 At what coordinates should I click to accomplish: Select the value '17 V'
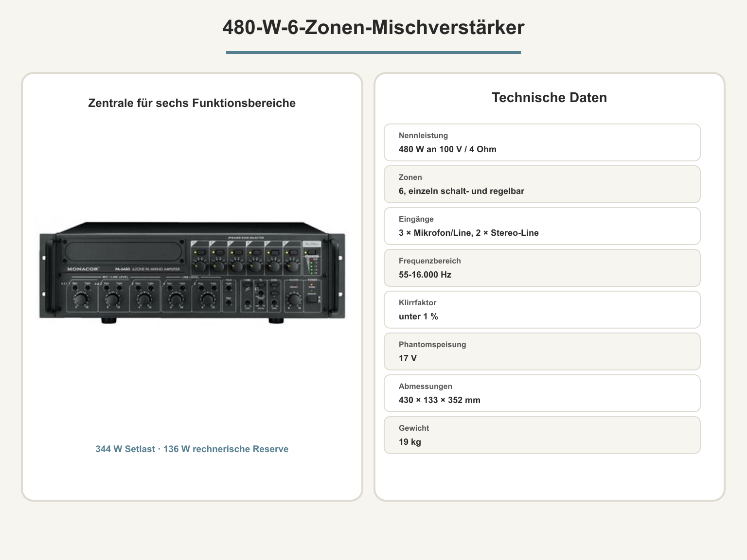[408, 358]
